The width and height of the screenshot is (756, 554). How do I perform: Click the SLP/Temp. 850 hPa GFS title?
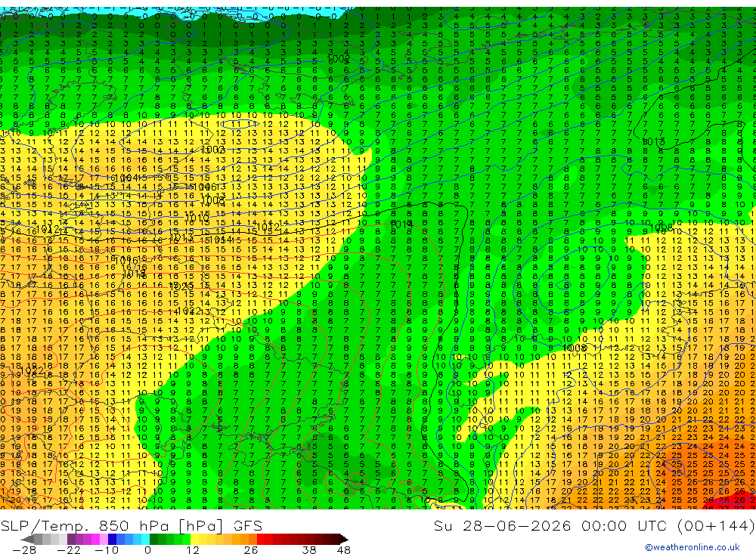click(x=131, y=525)
